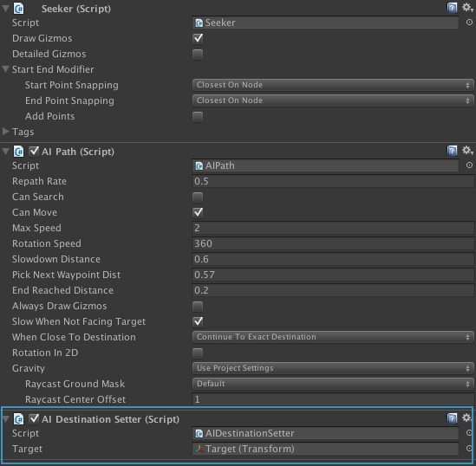The width and height of the screenshot is (476, 466).
Task: Open Seeker component help documentation icon
Action: (452, 8)
